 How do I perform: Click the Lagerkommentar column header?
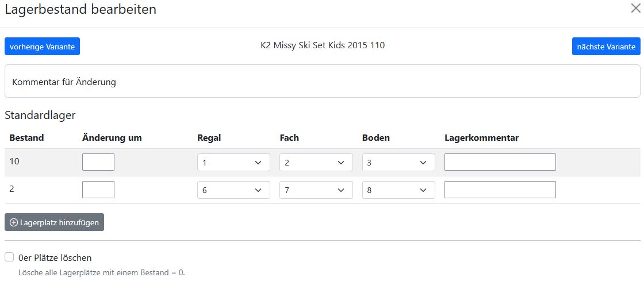point(481,138)
